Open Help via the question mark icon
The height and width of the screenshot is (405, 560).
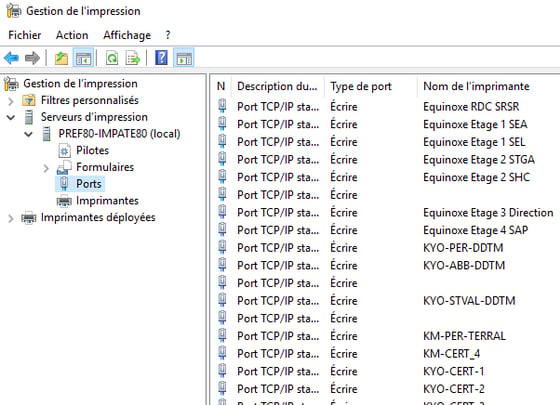pos(161,58)
